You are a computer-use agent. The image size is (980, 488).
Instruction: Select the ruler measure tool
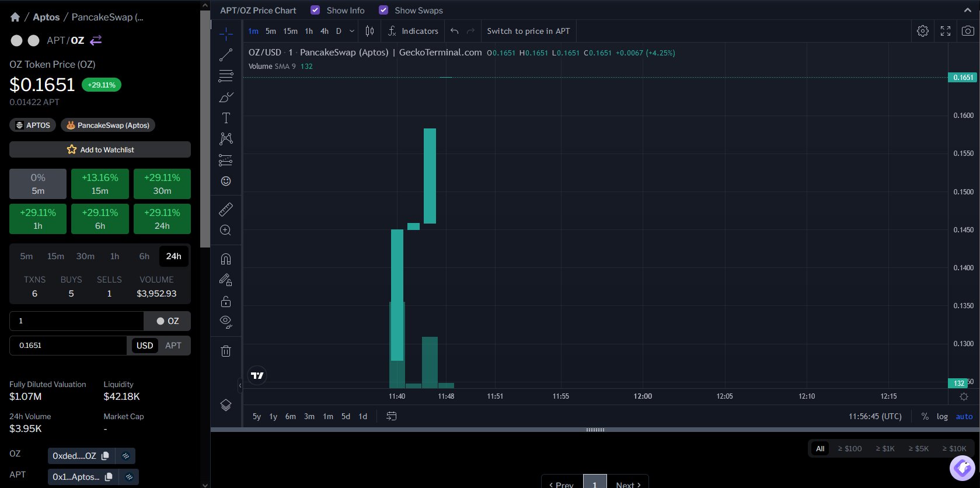coord(226,209)
